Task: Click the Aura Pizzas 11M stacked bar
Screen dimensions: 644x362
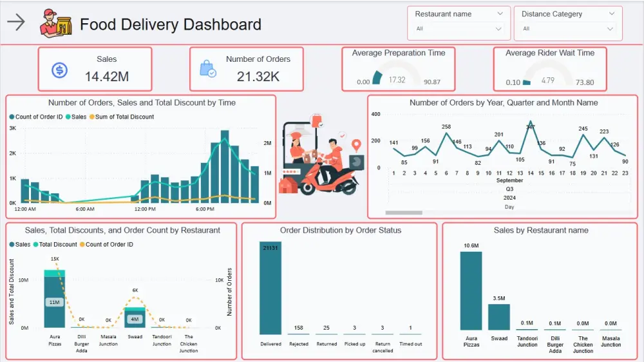Action: click(x=55, y=299)
